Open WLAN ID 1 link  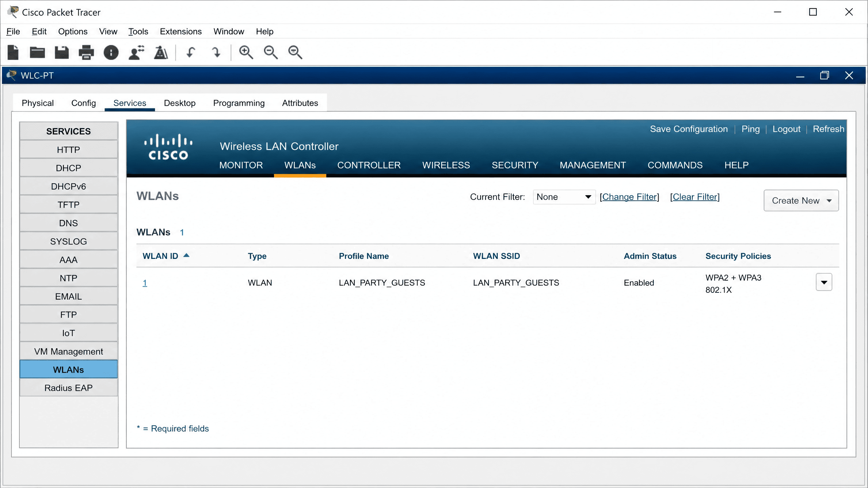(x=145, y=283)
